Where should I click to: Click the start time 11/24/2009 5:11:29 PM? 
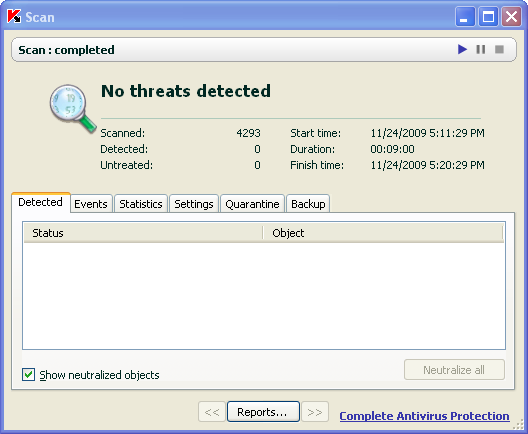[427, 133]
